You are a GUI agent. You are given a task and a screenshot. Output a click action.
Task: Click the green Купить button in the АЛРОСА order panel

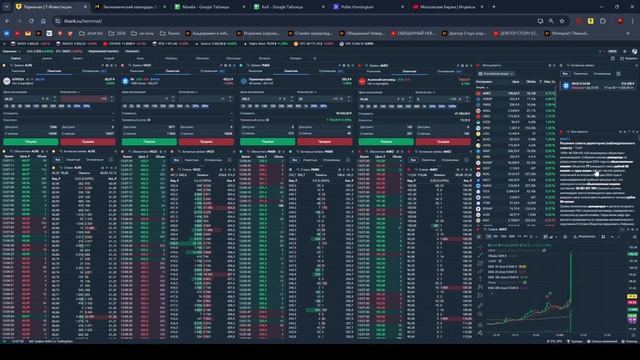tap(31, 142)
